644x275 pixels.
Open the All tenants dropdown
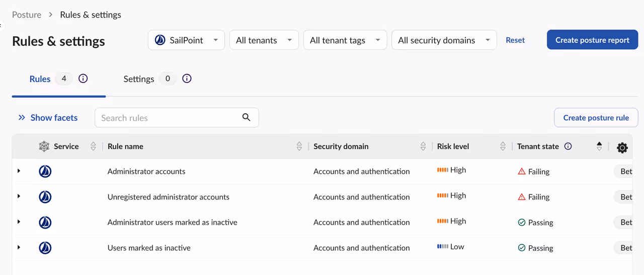(x=264, y=40)
